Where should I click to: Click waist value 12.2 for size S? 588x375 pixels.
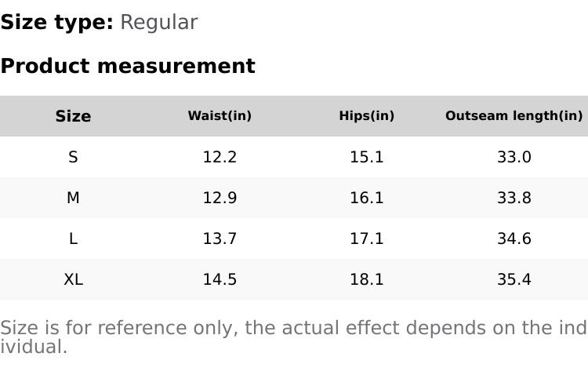(x=220, y=157)
